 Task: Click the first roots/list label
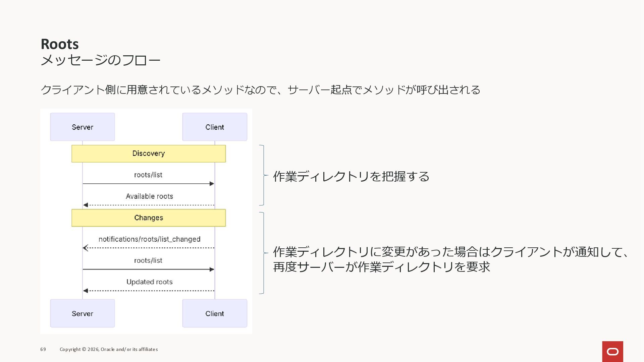click(x=148, y=175)
